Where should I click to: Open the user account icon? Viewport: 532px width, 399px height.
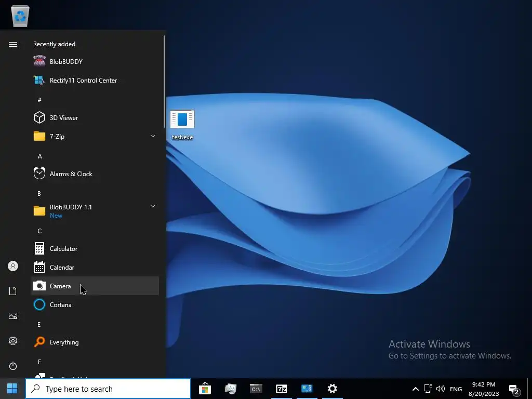[x=13, y=266]
